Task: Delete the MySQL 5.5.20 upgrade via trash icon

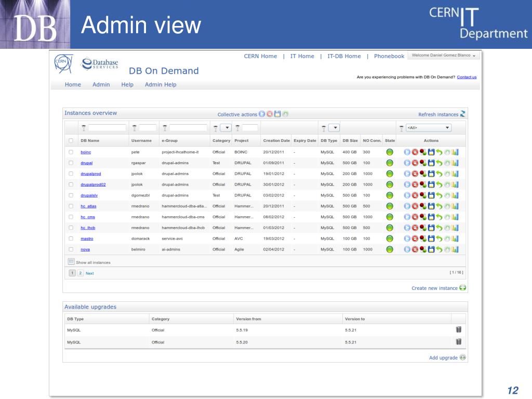Action: coord(459,342)
